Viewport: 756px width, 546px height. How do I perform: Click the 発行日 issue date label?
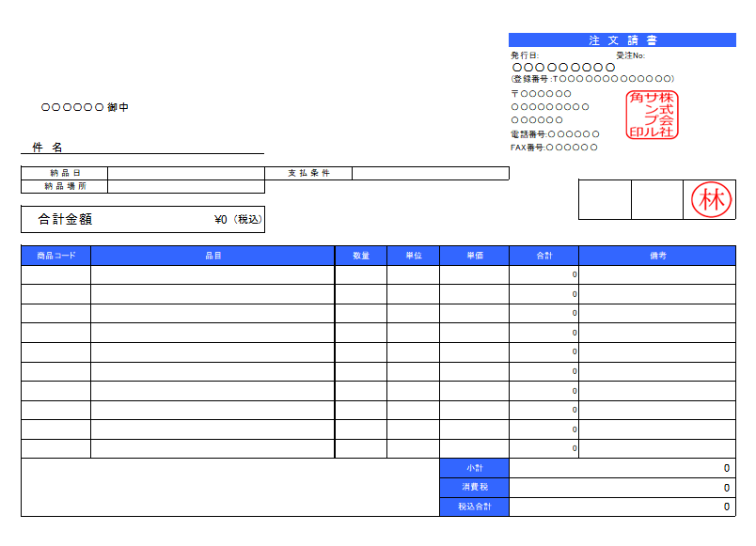(525, 55)
